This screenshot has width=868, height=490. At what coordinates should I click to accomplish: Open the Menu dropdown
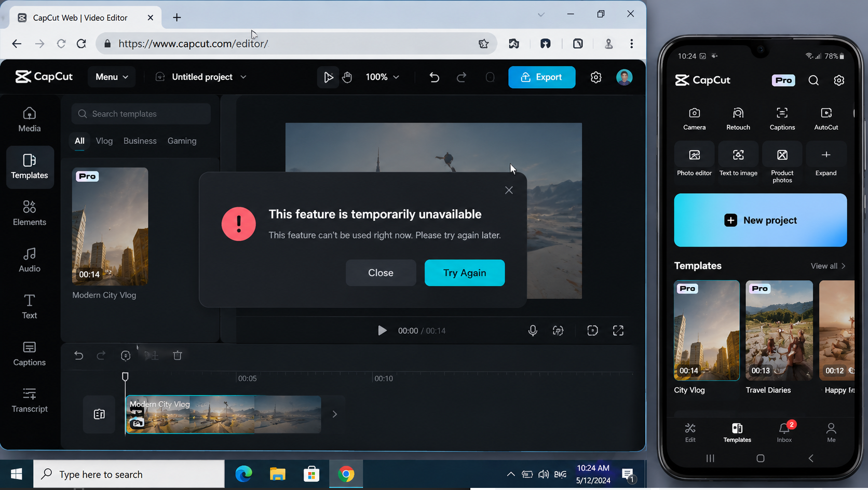pos(112,77)
